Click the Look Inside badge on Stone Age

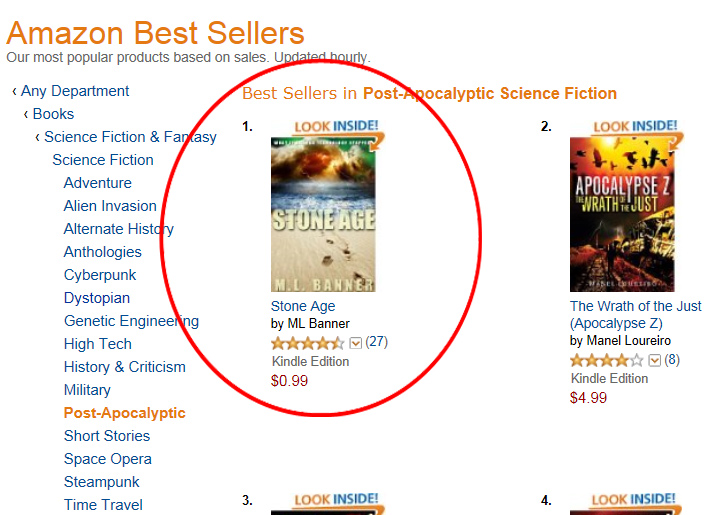[x=337, y=127]
